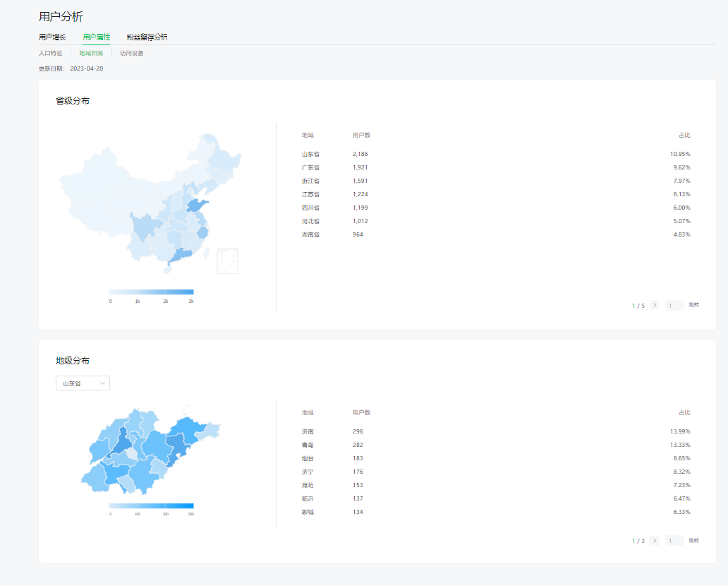Focus page number input in 地级分布
728x586 pixels.
[x=674, y=541]
